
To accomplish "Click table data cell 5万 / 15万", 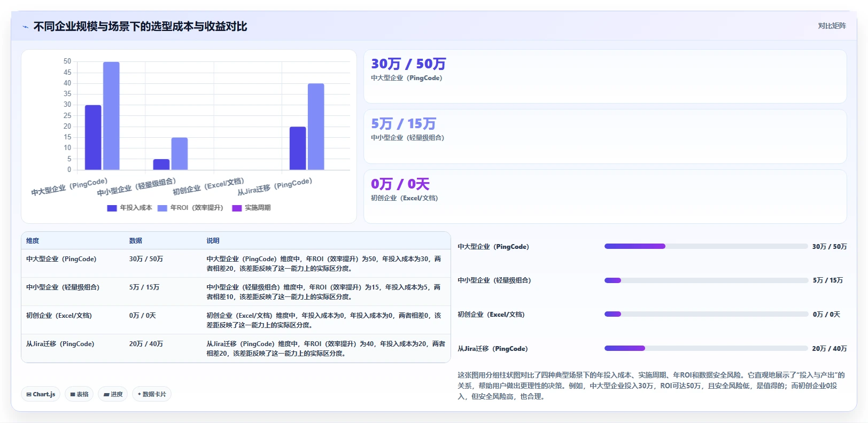I will point(144,287).
